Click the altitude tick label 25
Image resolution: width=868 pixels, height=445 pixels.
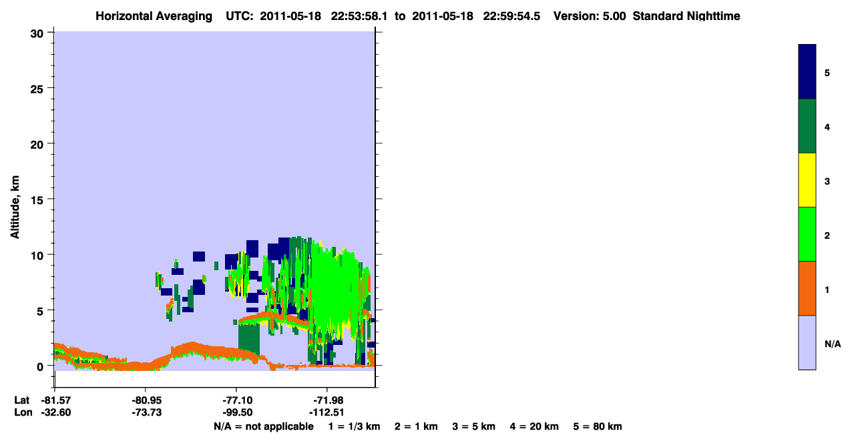(39, 88)
